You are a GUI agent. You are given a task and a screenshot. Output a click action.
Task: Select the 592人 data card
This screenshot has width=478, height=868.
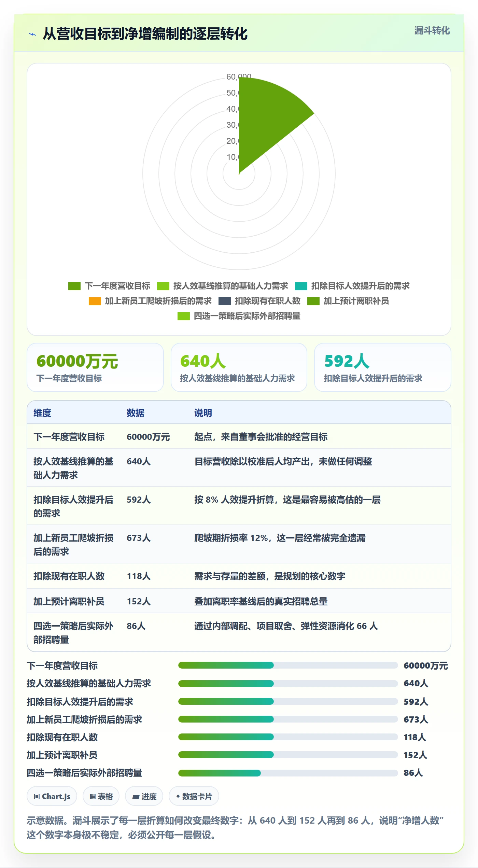(x=383, y=367)
